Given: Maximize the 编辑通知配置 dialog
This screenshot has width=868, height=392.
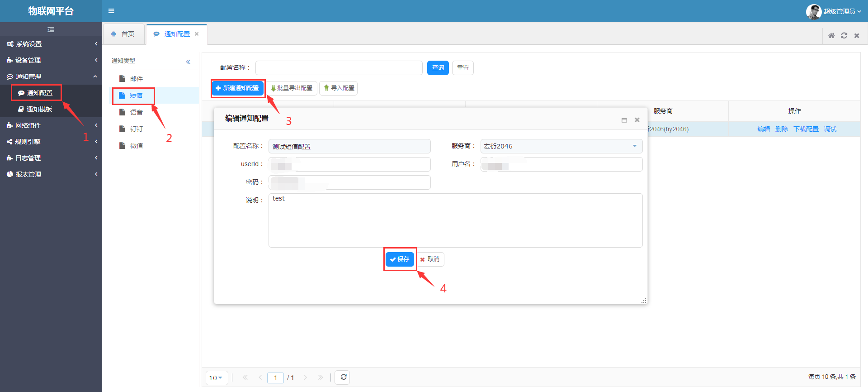Looking at the screenshot, I should point(624,120).
